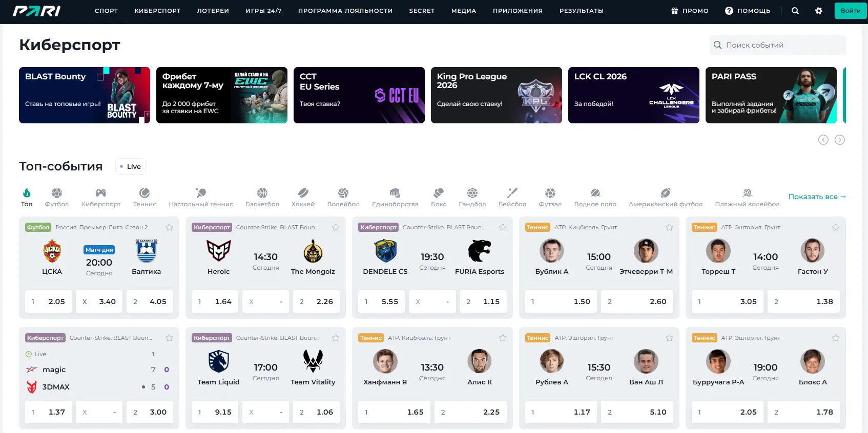Focus the Поиск событий search field

click(x=778, y=45)
